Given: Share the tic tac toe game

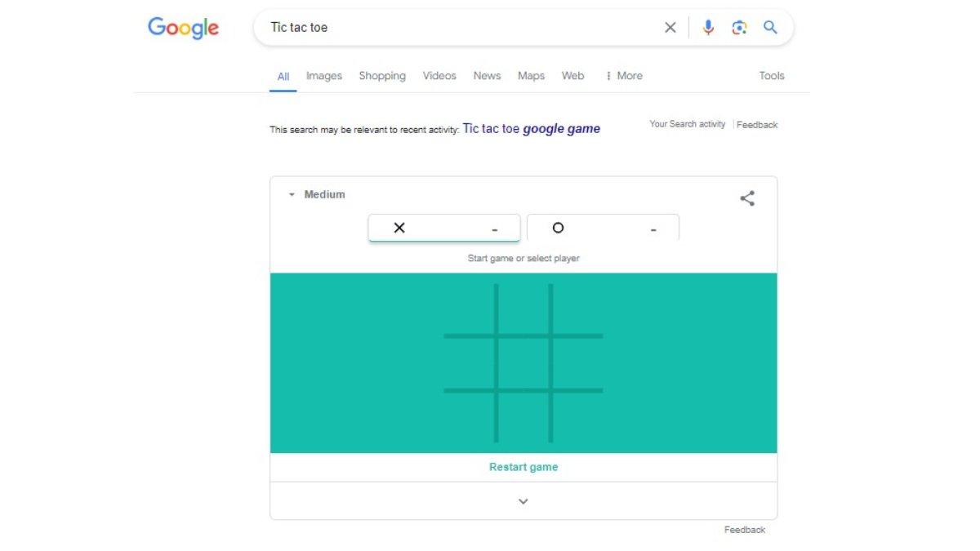Looking at the screenshot, I should pos(747,198).
